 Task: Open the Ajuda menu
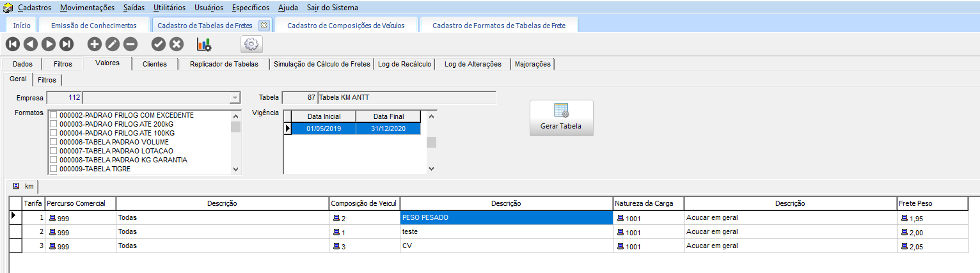[288, 8]
